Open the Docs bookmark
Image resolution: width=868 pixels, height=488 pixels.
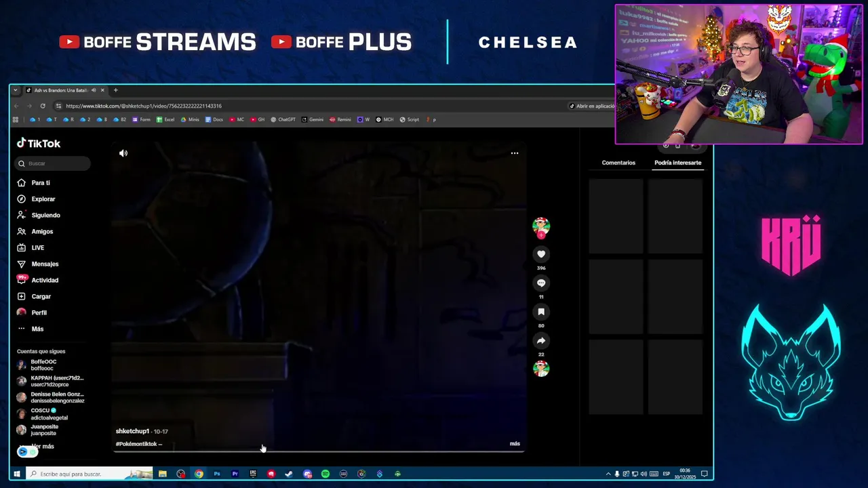coord(214,119)
